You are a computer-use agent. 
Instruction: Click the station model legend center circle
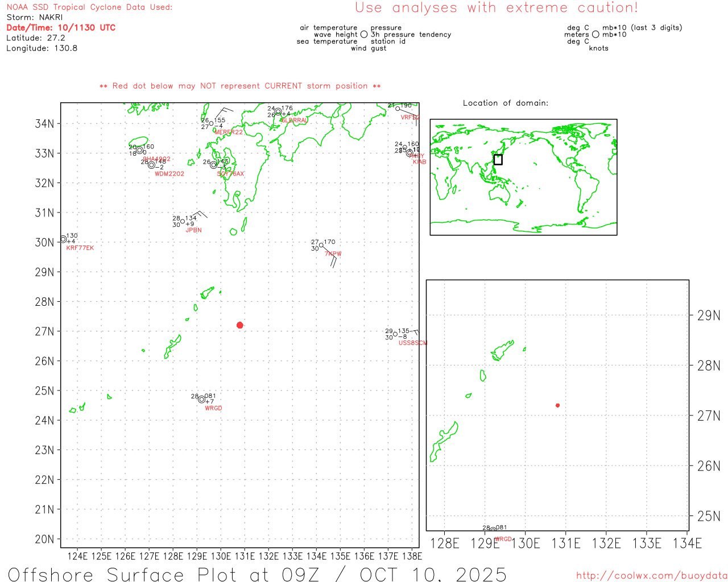coord(364,35)
